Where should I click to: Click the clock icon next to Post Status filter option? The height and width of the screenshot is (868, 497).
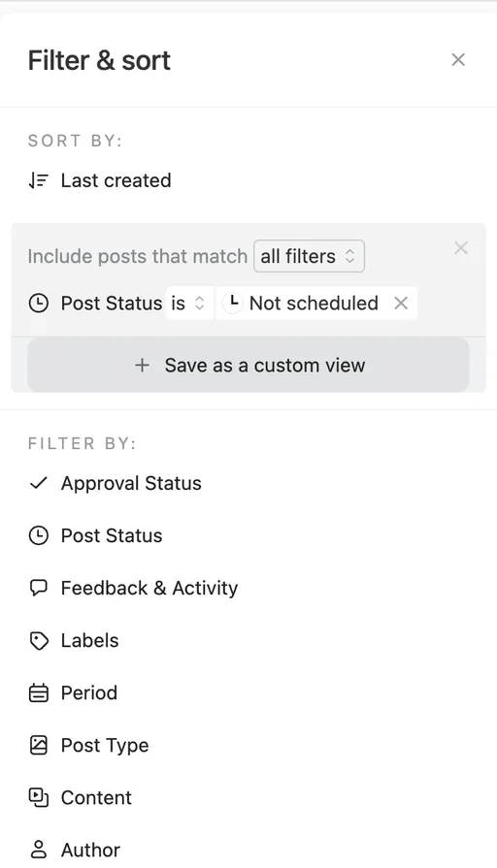38,536
